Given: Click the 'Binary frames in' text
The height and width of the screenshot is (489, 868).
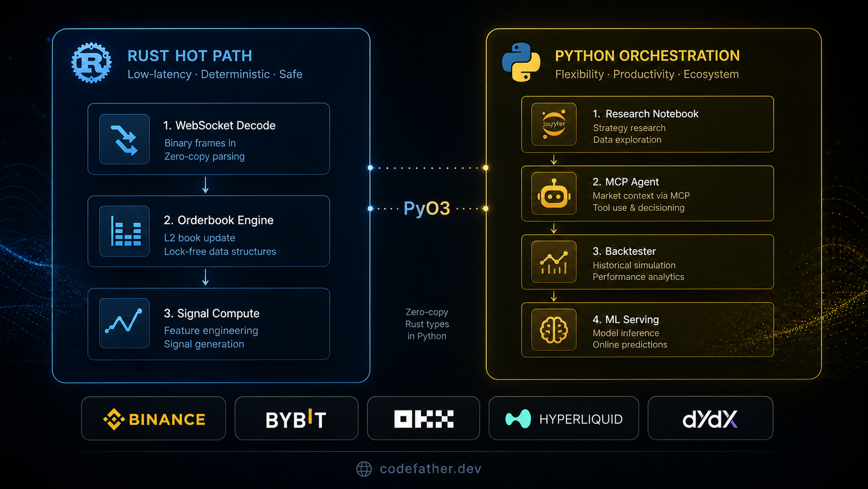Looking at the screenshot, I should [200, 143].
